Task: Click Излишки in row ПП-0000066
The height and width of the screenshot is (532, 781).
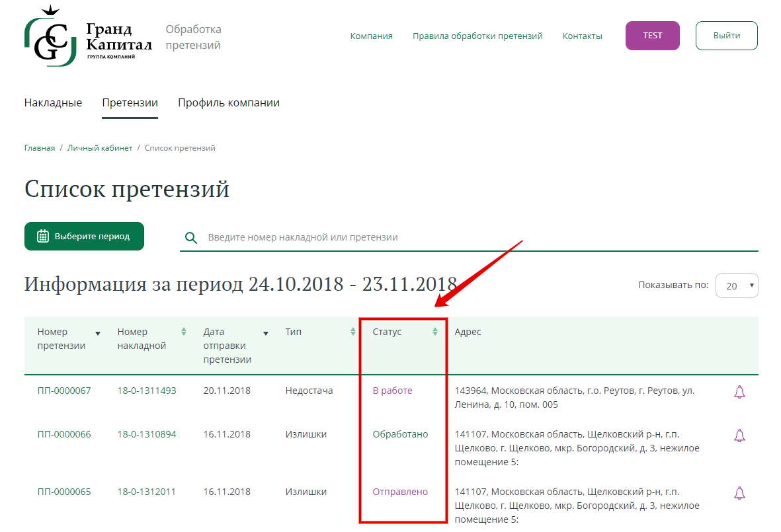Action: click(306, 434)
